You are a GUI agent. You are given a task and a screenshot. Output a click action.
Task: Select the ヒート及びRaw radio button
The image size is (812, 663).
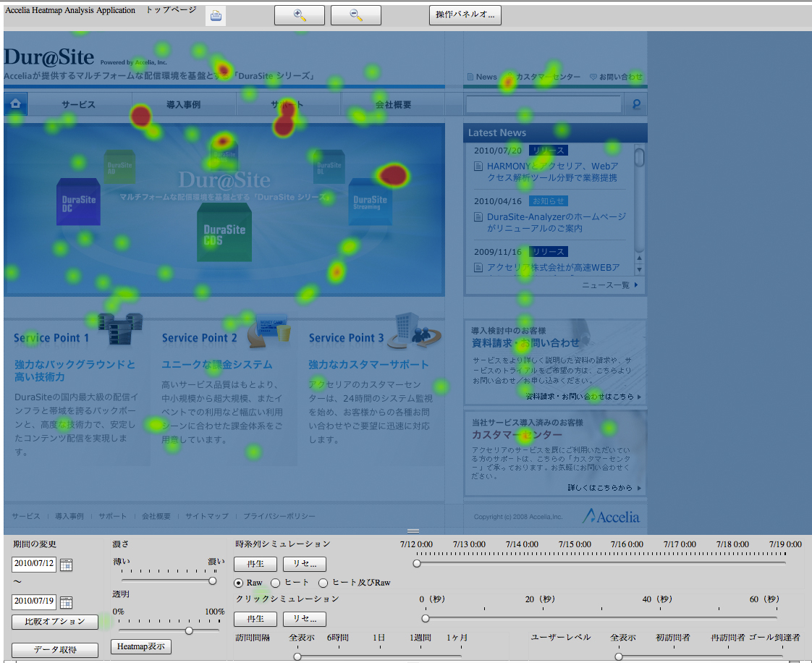tap(323, 583)
